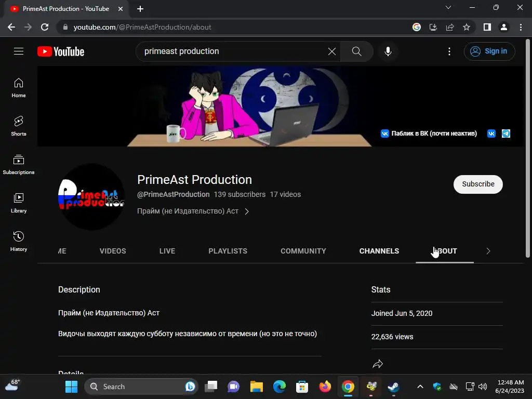Viewport: 532px width, 399px height.
Task: Click the page vertical scrollbar
Action: coord(528,148)
